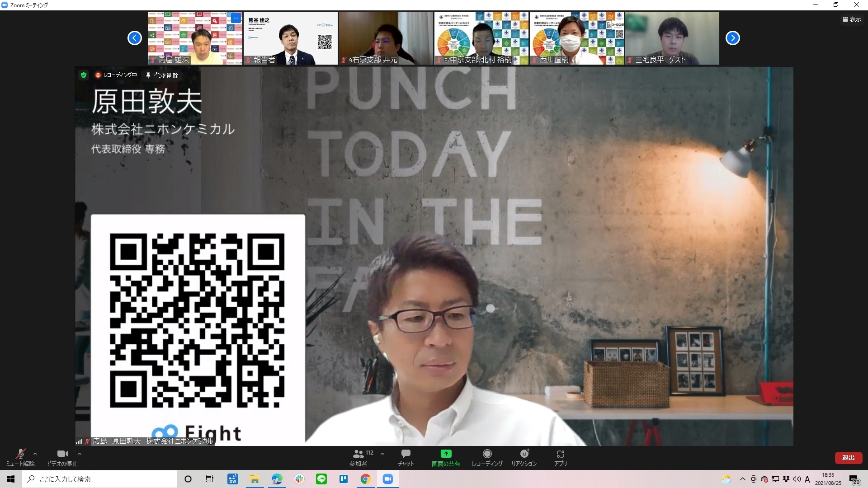Image resolution: width=868 pixels, height=488 pixels.
Task: Open Task View icon on taskbar
Action: (210, 479)
